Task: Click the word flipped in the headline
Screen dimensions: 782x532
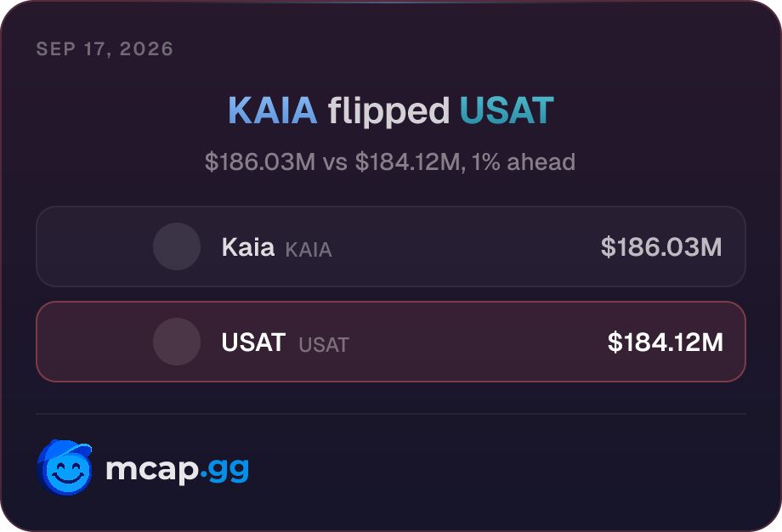Action: tap(388, 113)
